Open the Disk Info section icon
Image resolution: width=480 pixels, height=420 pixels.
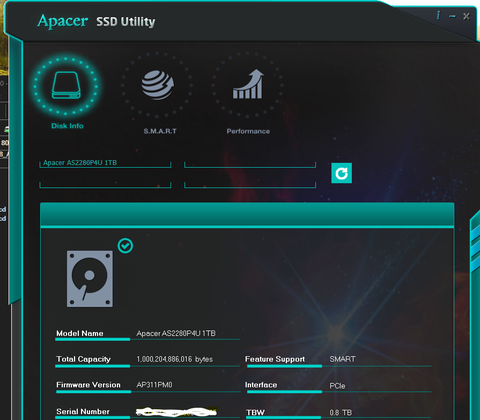coord(66,85)
